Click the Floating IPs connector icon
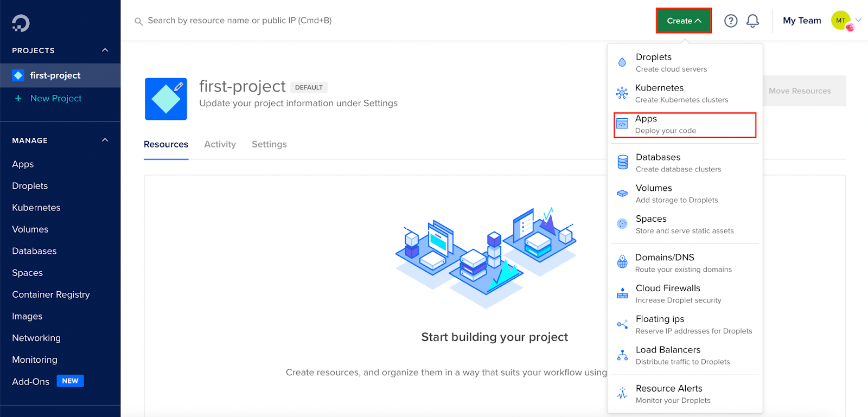Viewport: 868px width, 417px height. 622,324
